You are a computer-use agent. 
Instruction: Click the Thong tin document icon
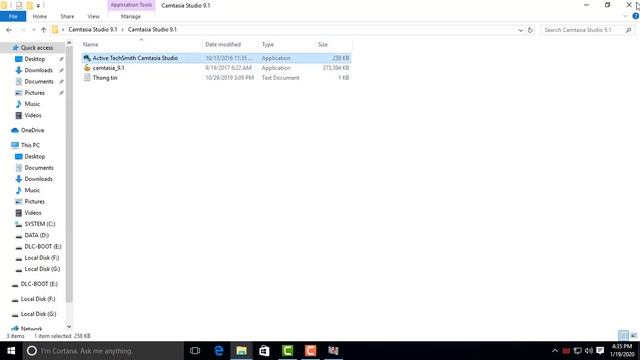click(x=87, y=78)
